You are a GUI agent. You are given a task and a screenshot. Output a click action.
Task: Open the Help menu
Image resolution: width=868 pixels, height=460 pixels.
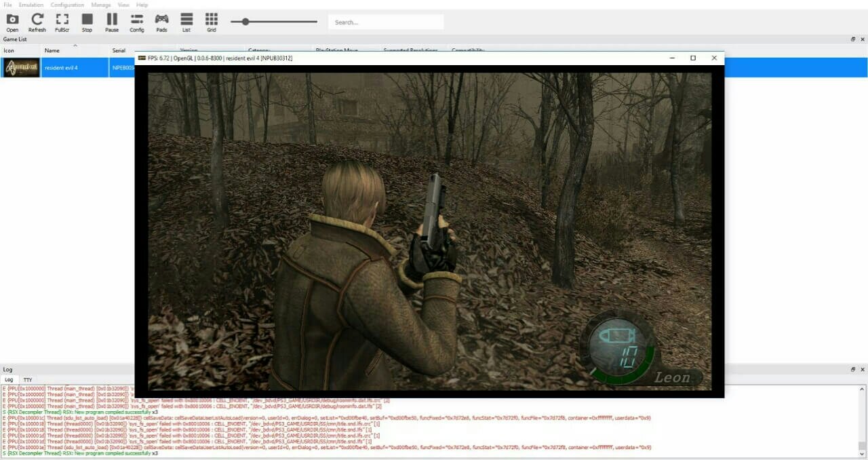coord(142,5)
